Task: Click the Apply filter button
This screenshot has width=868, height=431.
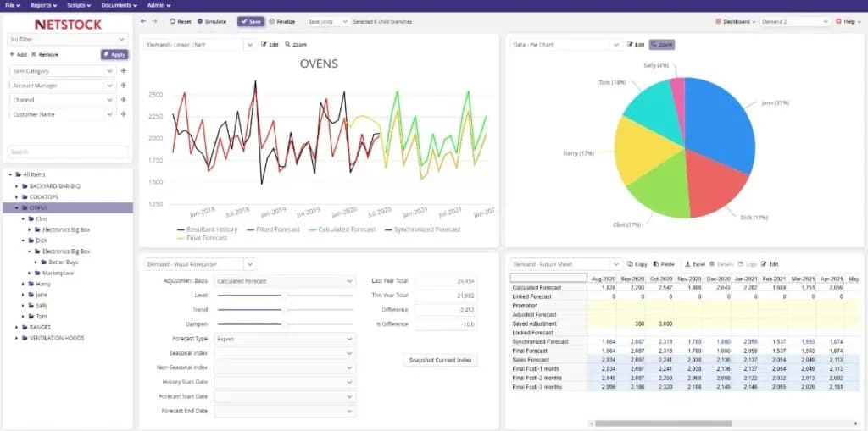Action: pyautogui.click(x=114, y=55)
